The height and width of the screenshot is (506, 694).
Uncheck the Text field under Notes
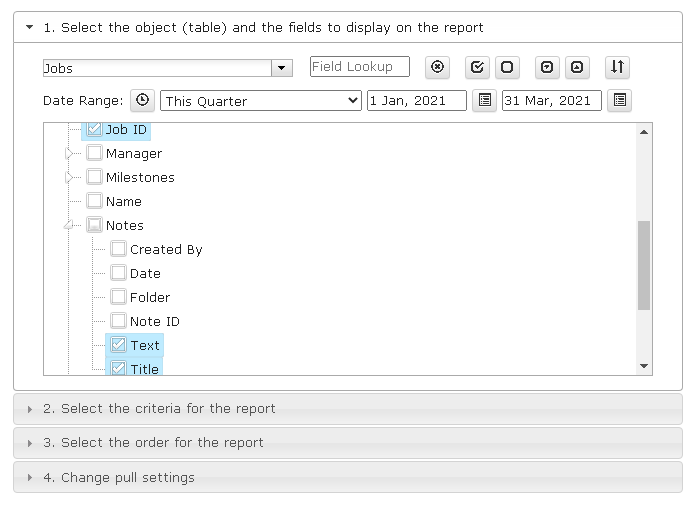(118, 344)
